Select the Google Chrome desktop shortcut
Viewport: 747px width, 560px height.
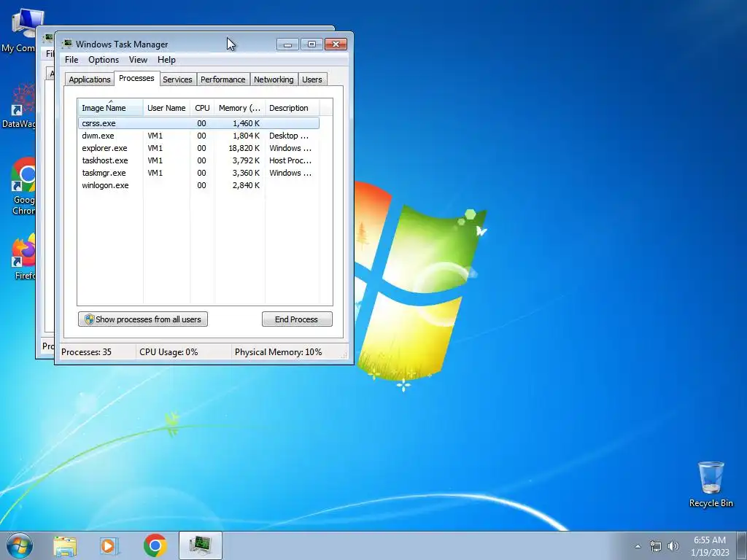23,187
